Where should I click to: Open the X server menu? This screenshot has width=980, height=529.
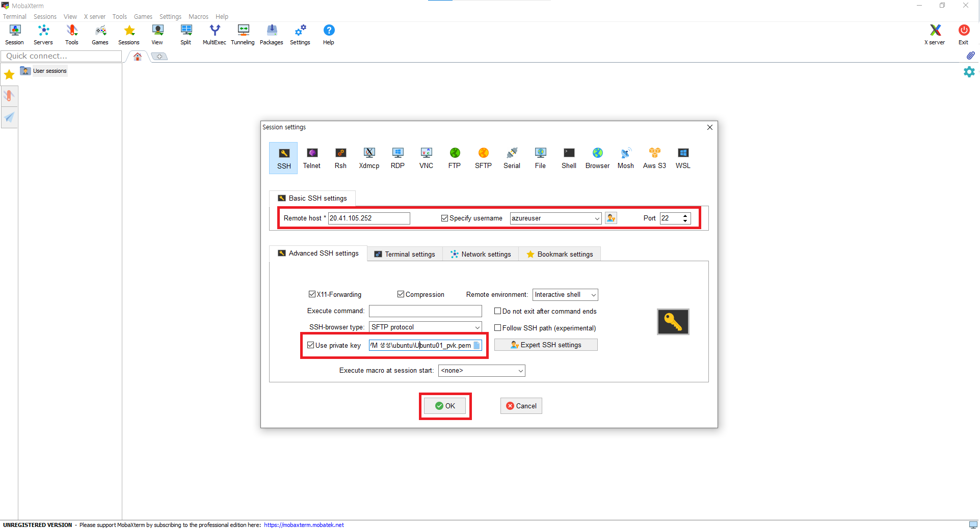[x=95, y=17]
